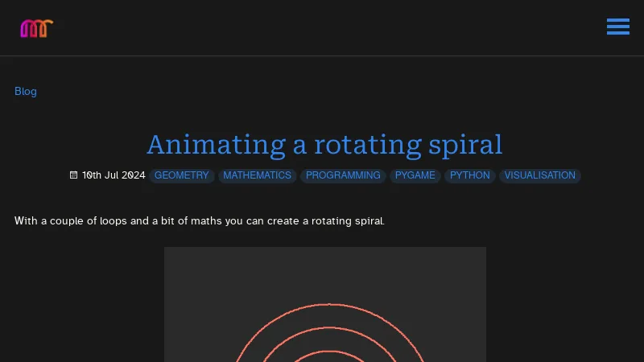Click the '10th Jul 2024' date text
The height and width of the screenshot is (362, 644).
coord(114,175)
